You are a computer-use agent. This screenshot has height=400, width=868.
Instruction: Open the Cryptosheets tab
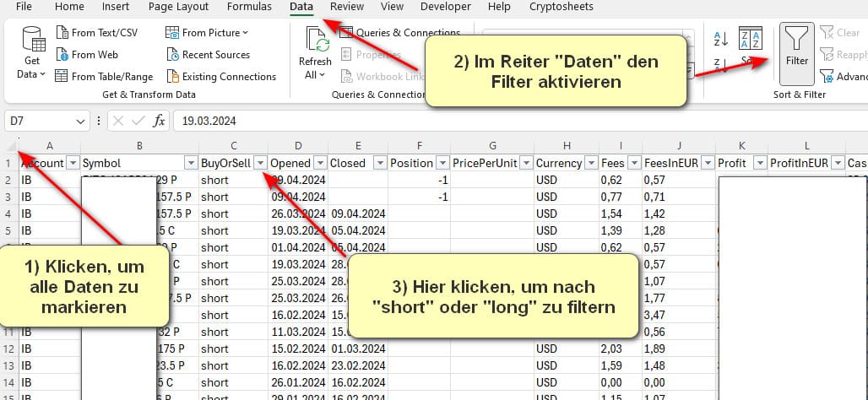pyautogui.click(x=561, y=7)
